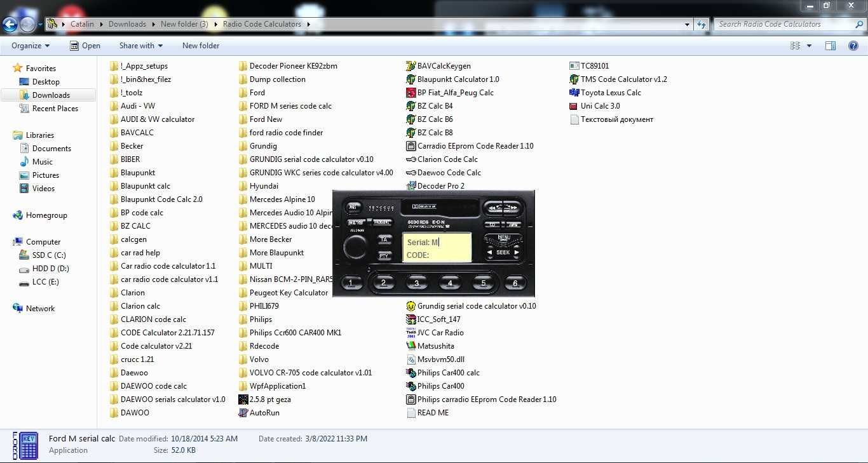Open Homegroup in the navigation pane
The height and width of the screenshot is (463, 868).
point(46,215)
